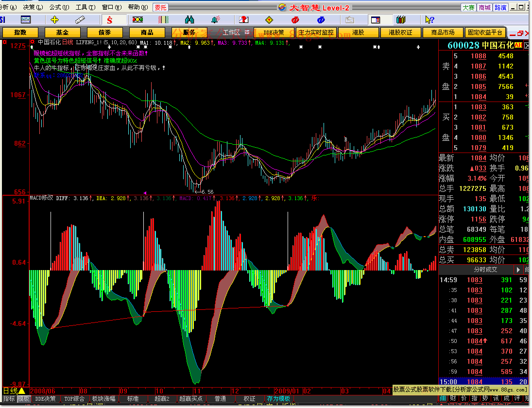Open the 分析(A) menu

(x=8, y=7)
